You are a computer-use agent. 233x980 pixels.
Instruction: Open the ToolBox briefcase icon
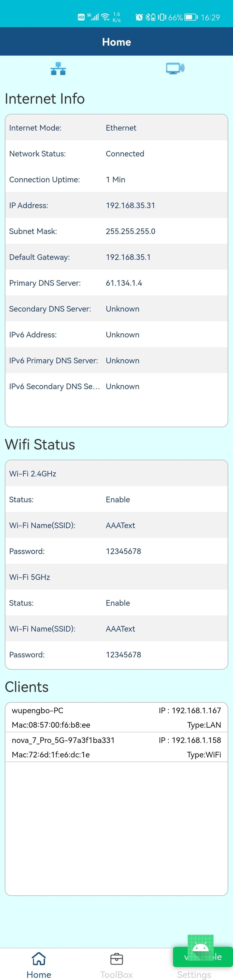pyautogui.click(x=116, y=959)
